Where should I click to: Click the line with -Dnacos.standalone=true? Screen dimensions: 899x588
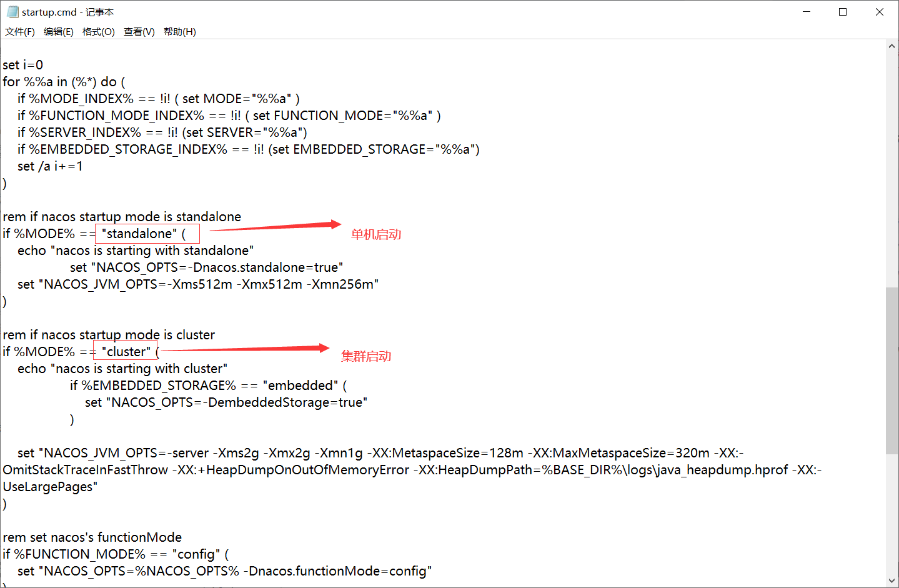tap(207, 267)
